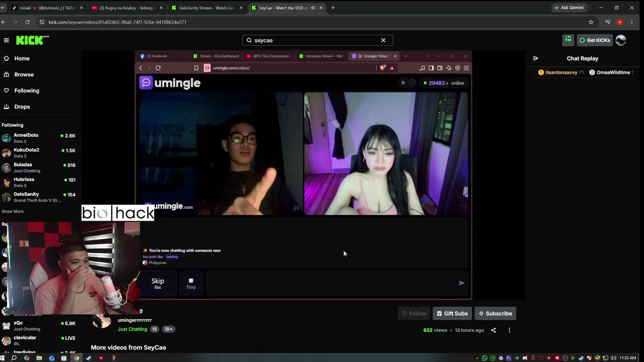Click chat user OmaaWildtime
Viewport: 644px width, 362px height.
coord(613,72)
